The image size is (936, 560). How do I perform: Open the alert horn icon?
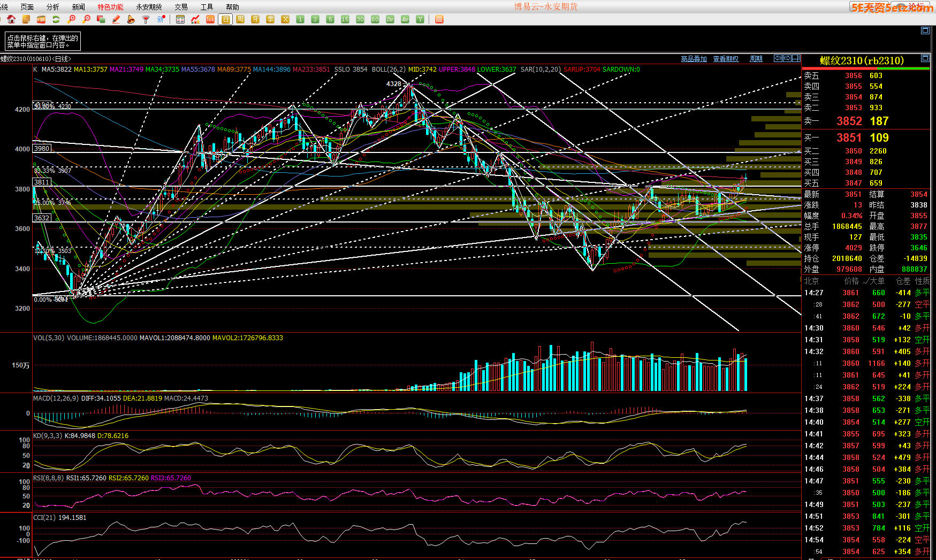(x=131, y=19)
